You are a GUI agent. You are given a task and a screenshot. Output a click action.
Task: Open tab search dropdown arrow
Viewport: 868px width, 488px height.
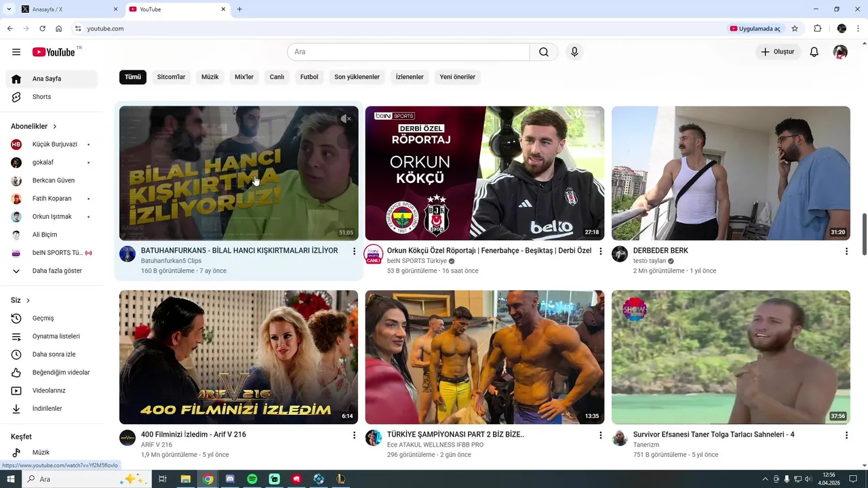[x=8, y=9]
